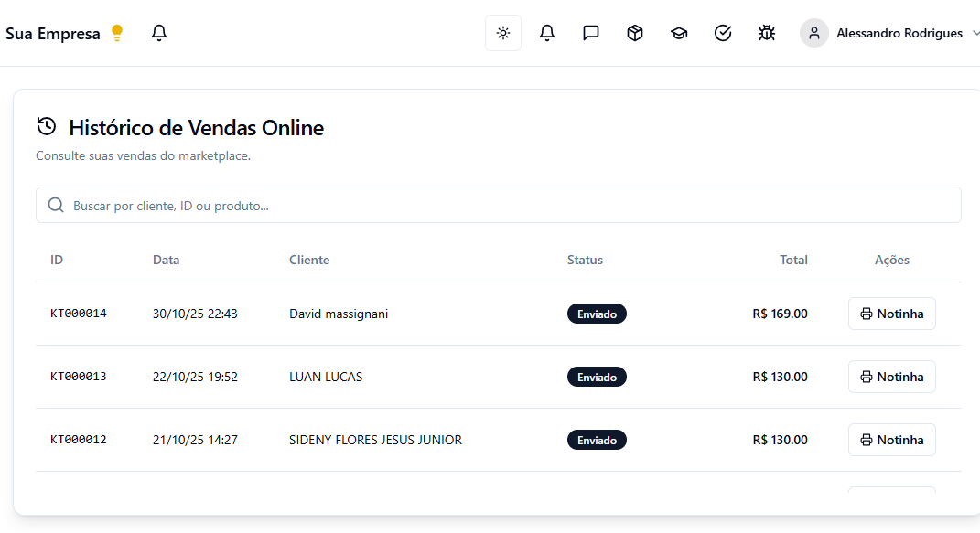Viewport: 980px width, 533px height.
Task: Toggle the light/dark theme sun icon
Action: 502,32
